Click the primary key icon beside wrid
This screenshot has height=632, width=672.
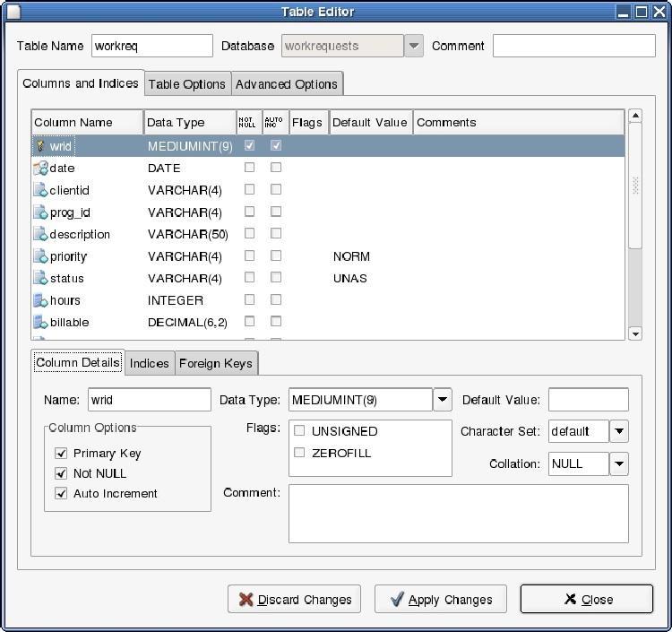[x=40, y=146]
